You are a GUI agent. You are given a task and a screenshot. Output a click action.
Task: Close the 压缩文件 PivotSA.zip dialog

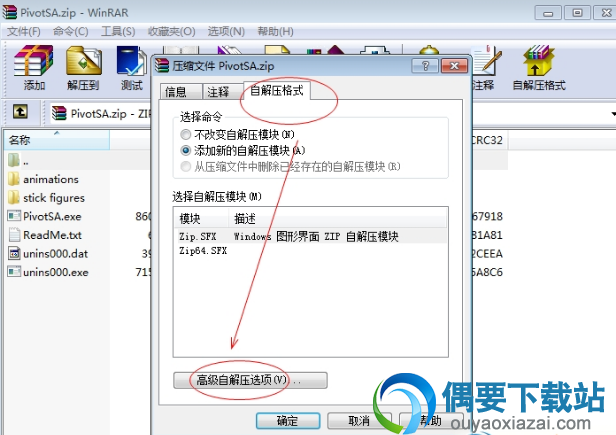click(x=454, y=66)
